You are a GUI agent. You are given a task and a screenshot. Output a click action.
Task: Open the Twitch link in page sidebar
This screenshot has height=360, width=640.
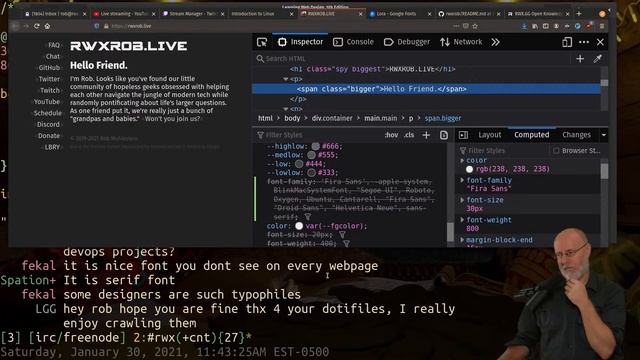(50, 91)
